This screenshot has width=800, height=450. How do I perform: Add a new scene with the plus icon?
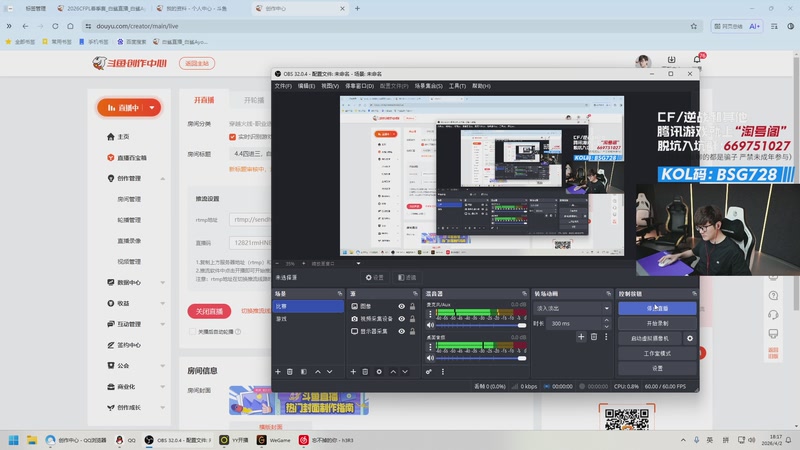(278, 372)
